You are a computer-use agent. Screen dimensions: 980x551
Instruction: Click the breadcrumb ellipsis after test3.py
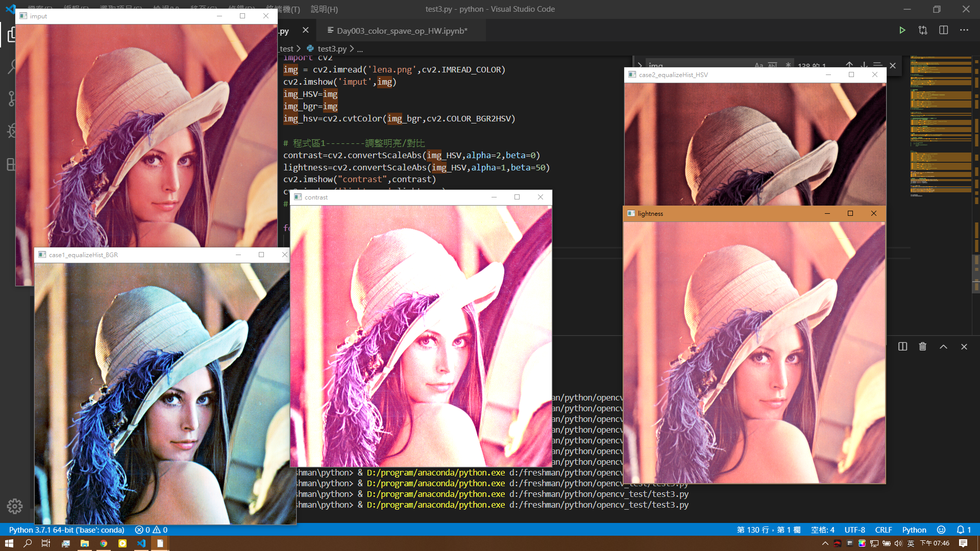tap(360, 48)
